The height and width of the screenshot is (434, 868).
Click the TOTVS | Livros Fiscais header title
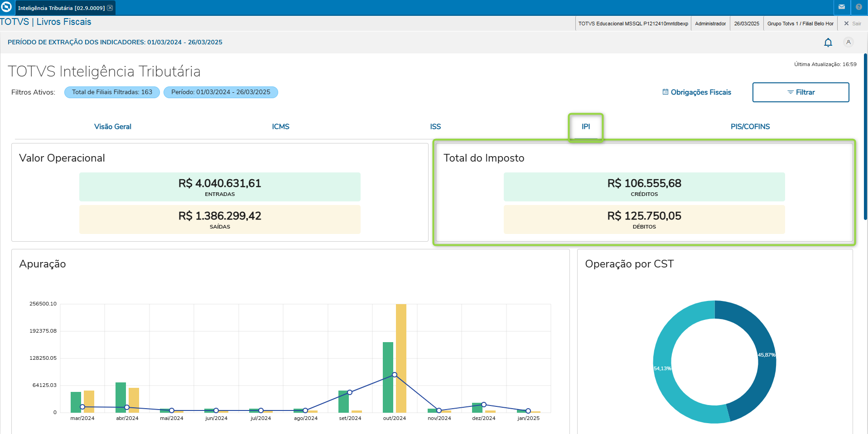click(x=46, y=22)
